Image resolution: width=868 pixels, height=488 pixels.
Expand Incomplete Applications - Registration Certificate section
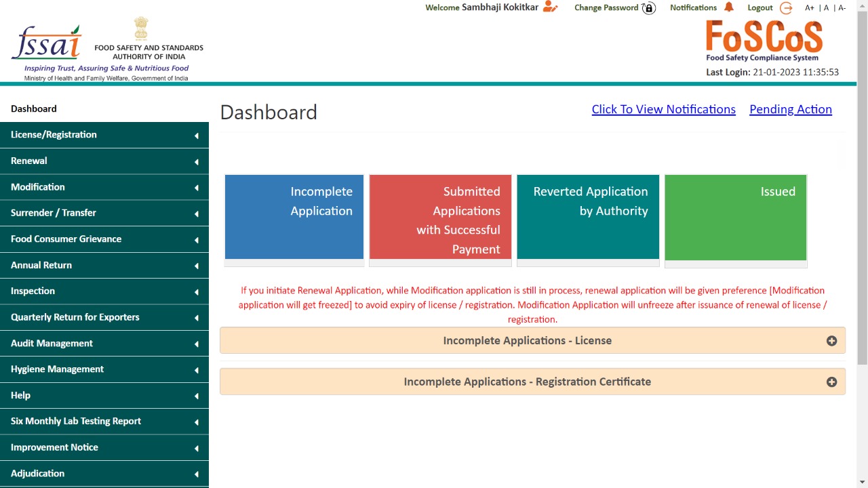pos(532,382)
